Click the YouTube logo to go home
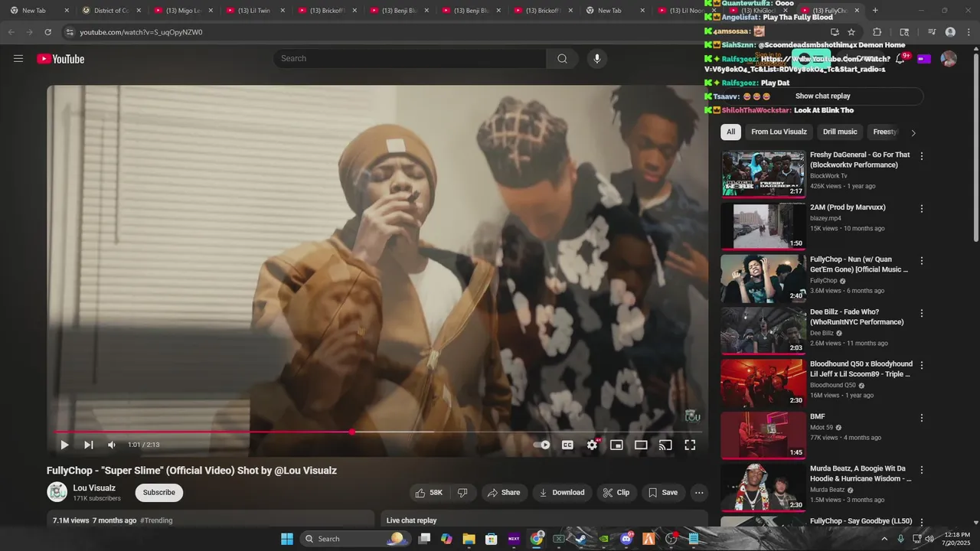The width and height of the screenshot is (980, 551). tap(60, 59)
